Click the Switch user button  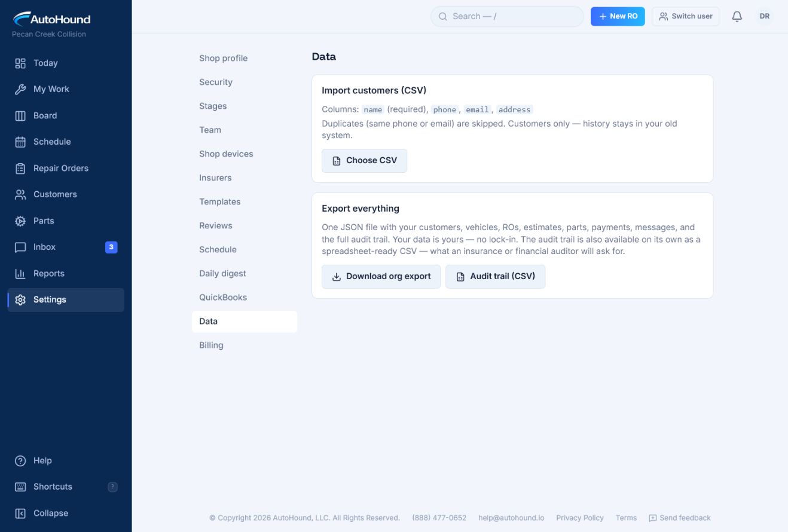[x=686, y=17]
